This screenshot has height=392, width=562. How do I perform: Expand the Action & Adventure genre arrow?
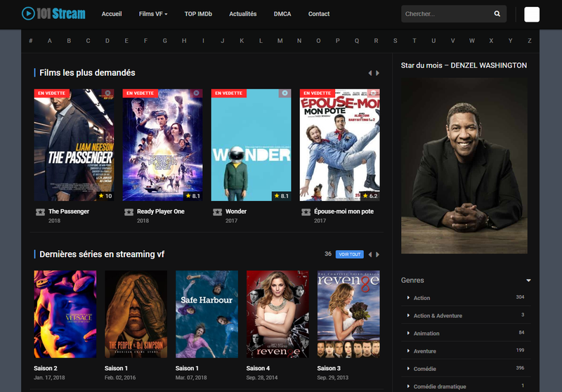click(x=408, y=315)
